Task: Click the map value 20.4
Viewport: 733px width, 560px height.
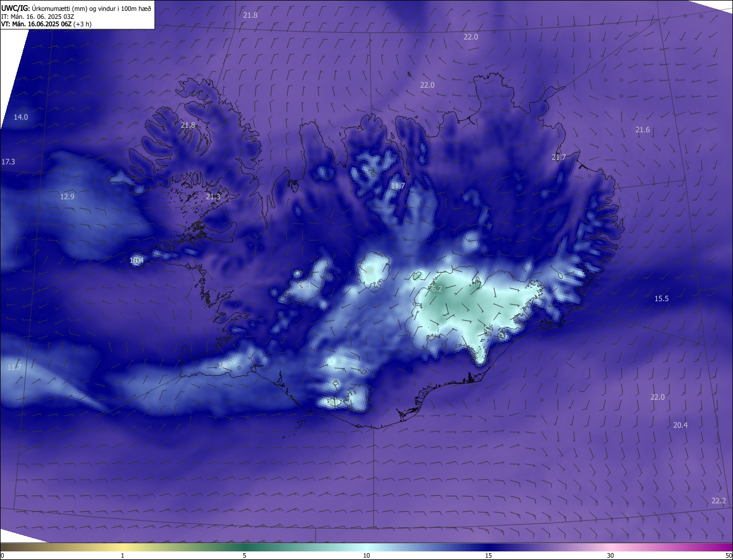Action: (x=680, y=425)
